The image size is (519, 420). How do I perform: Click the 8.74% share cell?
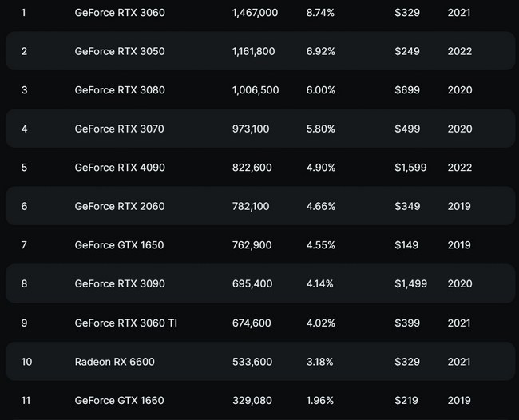[320, 13]
